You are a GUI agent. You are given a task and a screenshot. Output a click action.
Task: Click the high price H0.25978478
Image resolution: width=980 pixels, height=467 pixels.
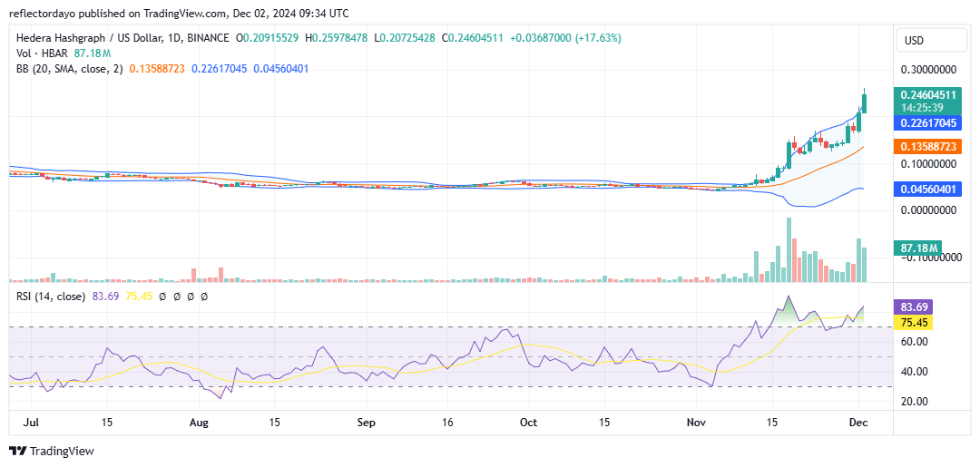(338, 38)
